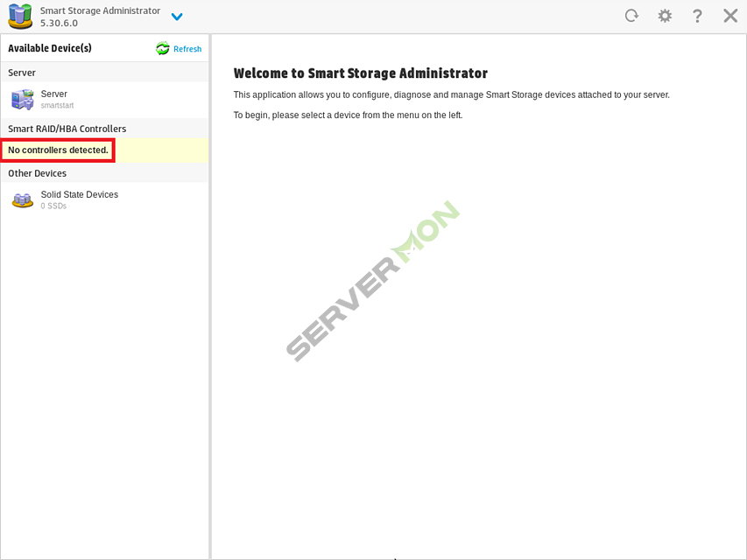Click the 'Available Device(s)' panel heading
This screenshot has height=560, width=747.
50,48
